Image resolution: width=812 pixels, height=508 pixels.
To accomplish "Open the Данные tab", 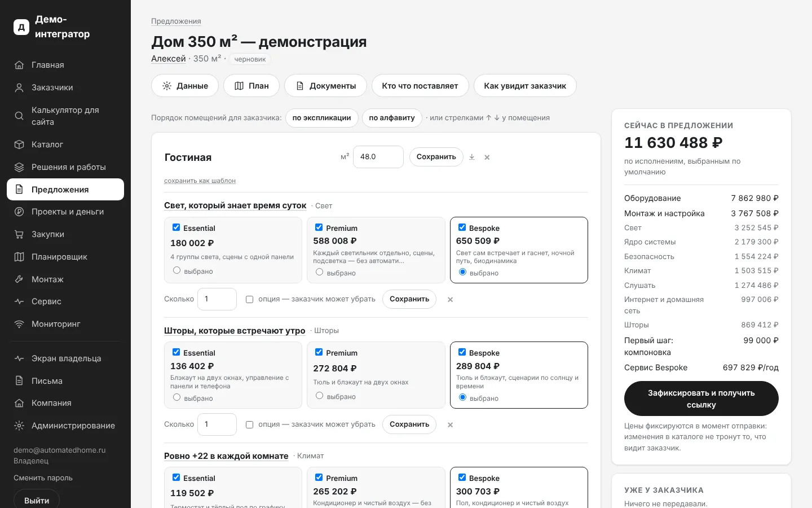I will 185,86.
